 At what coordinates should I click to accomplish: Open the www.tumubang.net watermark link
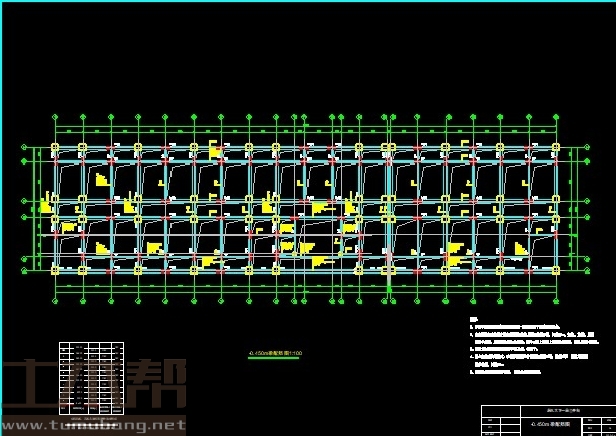point(93,425)
